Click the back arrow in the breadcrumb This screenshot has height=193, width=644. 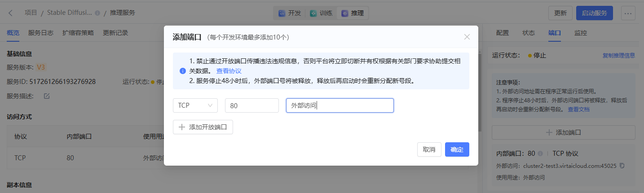[11, 13]
